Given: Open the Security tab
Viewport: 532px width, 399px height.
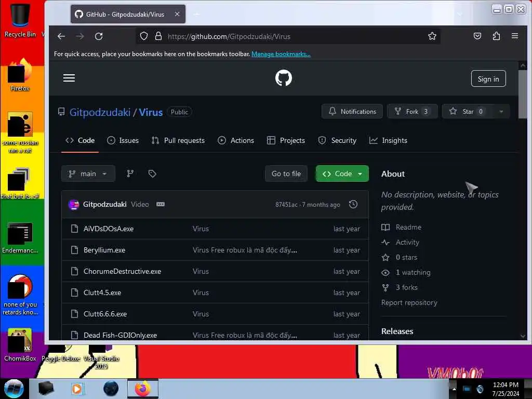Looking at the screenshot, I should coord(337,140).
